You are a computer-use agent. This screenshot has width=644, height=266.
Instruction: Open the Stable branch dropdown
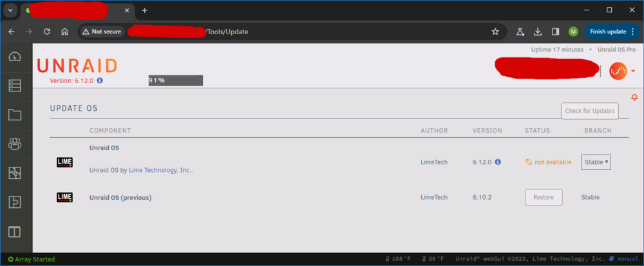[x=596, y=162]
